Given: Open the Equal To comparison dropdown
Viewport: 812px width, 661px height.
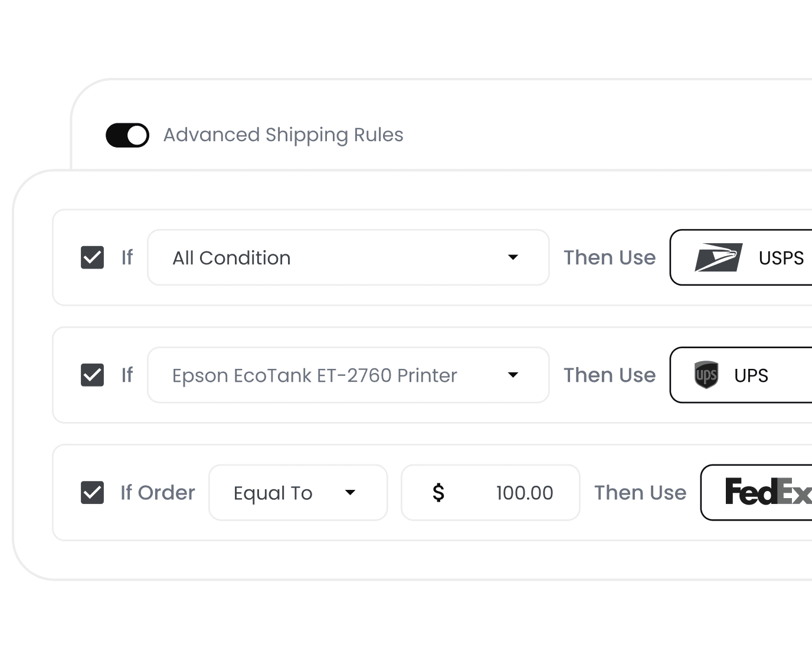Looking at the screenshot, I should 297,492.
